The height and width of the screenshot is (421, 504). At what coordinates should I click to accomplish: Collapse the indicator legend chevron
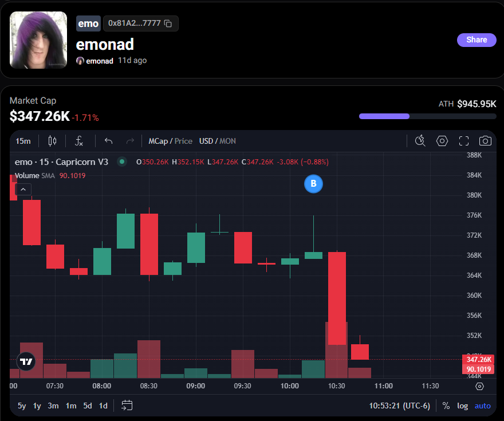(23, 190)
